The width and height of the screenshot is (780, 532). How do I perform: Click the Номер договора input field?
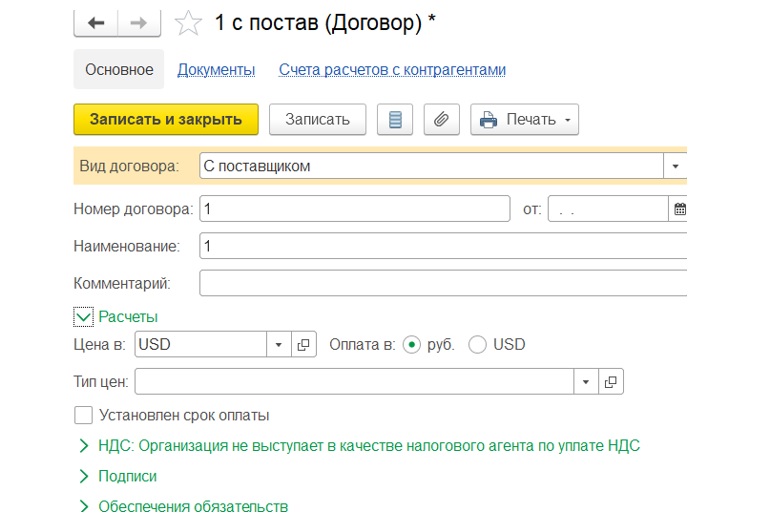point(355,209)
